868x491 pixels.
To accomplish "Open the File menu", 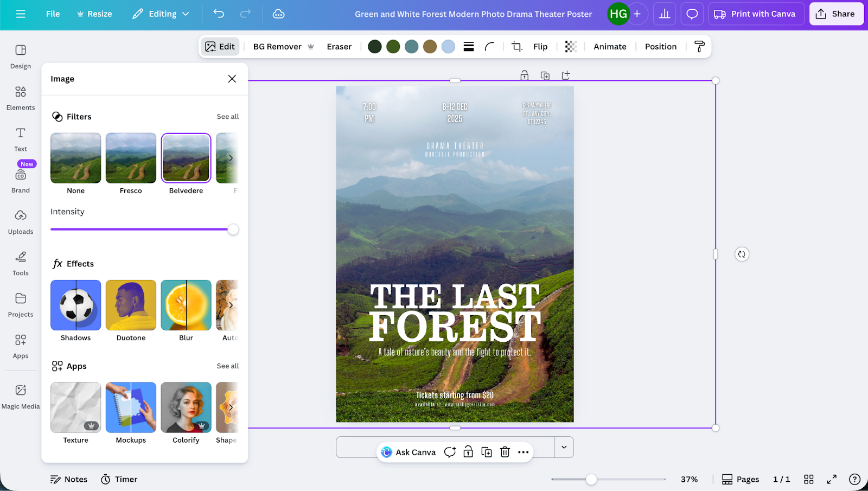I will (x=53, y=14).
